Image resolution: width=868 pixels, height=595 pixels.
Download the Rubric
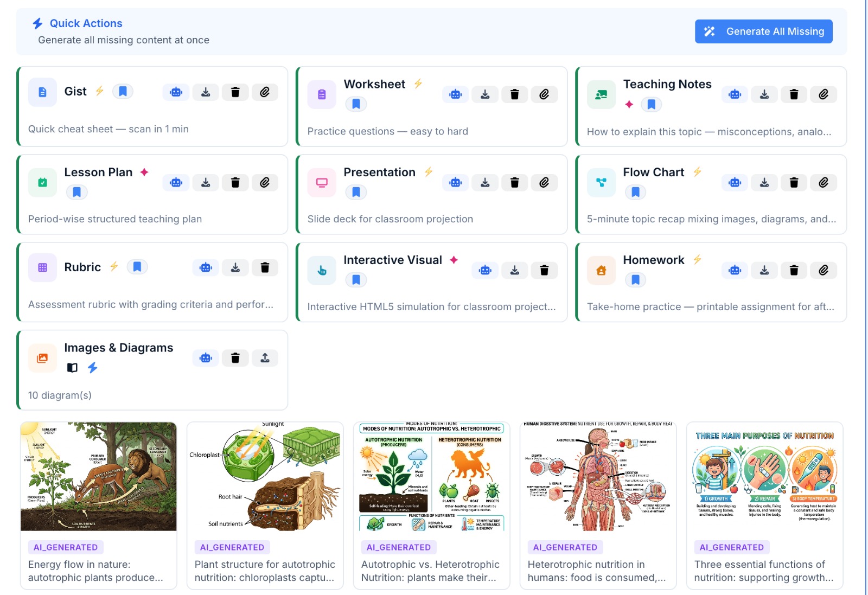235,267
